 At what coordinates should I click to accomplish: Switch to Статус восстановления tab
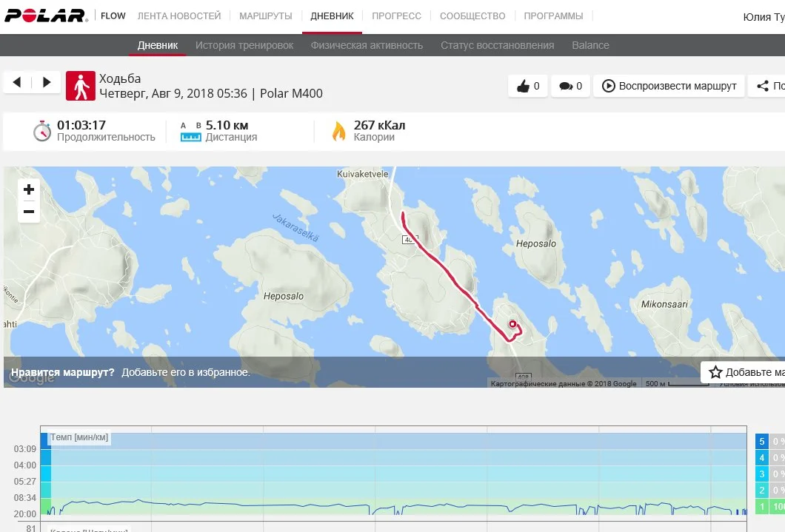[497, 45]
